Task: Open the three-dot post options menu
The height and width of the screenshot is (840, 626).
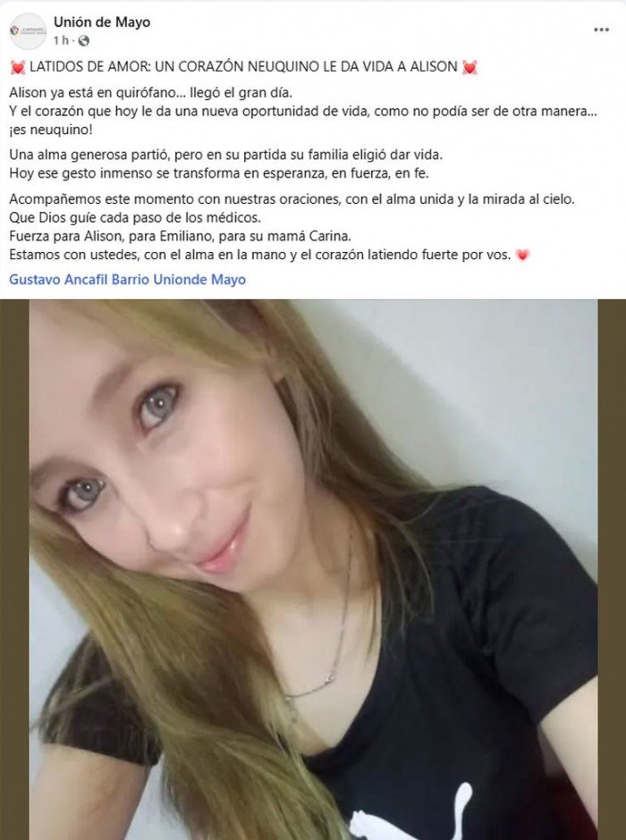Action: pos(601,30)
